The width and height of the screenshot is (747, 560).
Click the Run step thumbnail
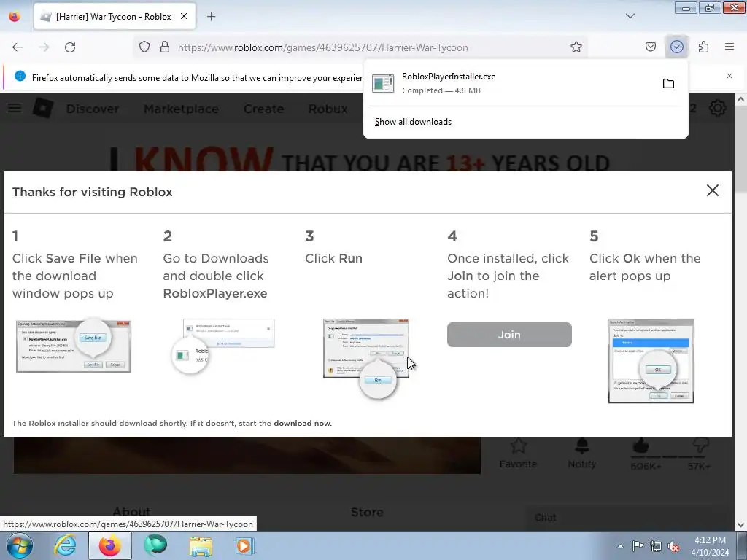[366, 359]
